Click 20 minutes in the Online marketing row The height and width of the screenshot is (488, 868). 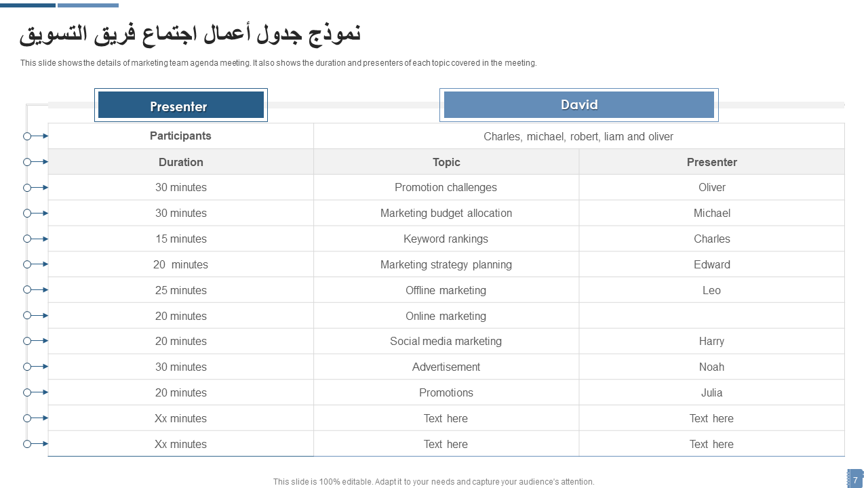[181, 316]
